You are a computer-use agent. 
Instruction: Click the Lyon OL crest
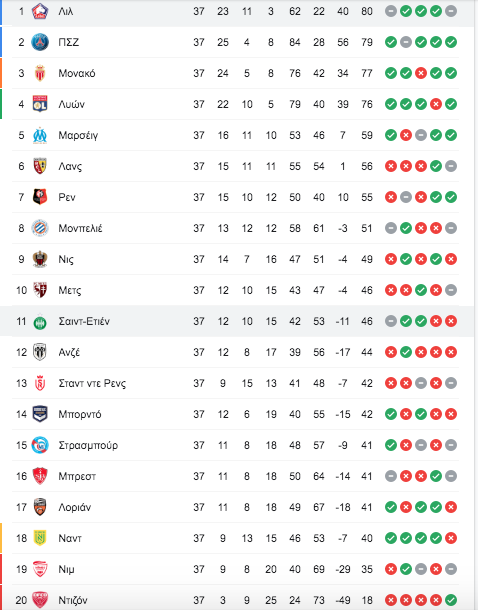point(40,104)
